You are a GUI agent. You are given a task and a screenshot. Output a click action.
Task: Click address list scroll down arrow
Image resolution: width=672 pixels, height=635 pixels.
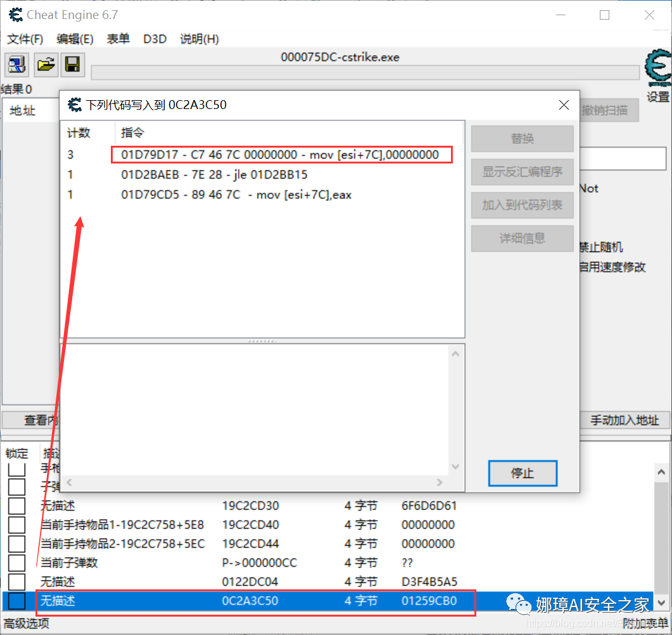pos(661,603)
